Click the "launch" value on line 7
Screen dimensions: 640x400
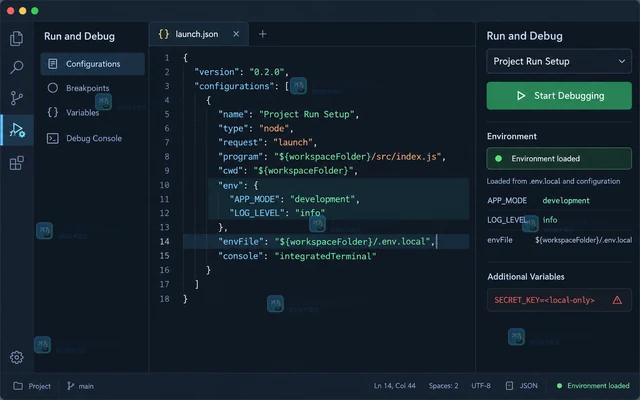click(x=293, y=142)
